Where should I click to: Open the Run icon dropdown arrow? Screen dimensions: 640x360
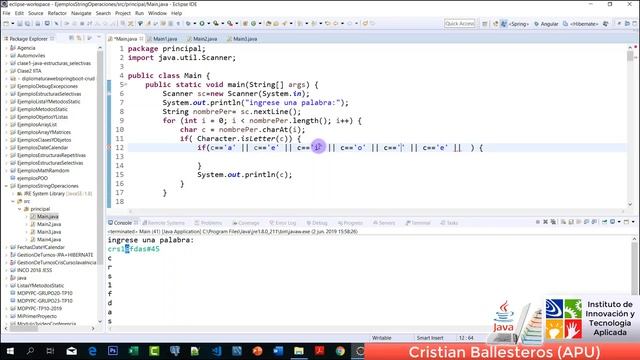pos(208,24)
